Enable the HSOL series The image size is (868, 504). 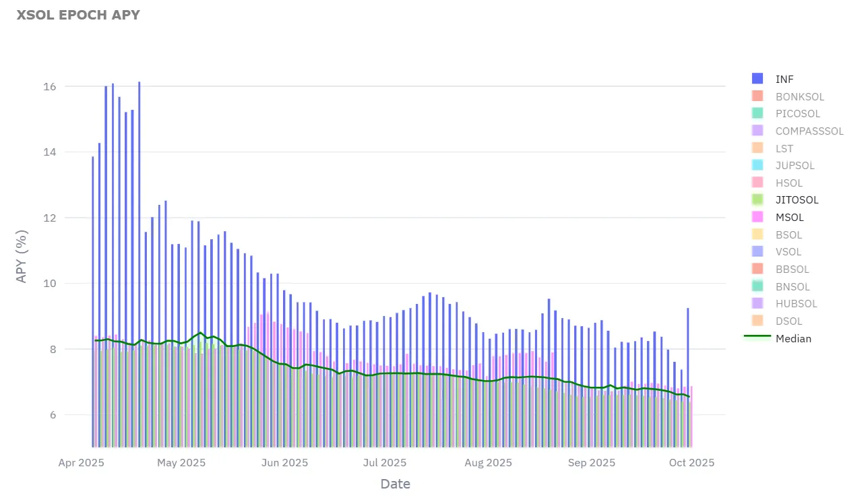point(788,183)
